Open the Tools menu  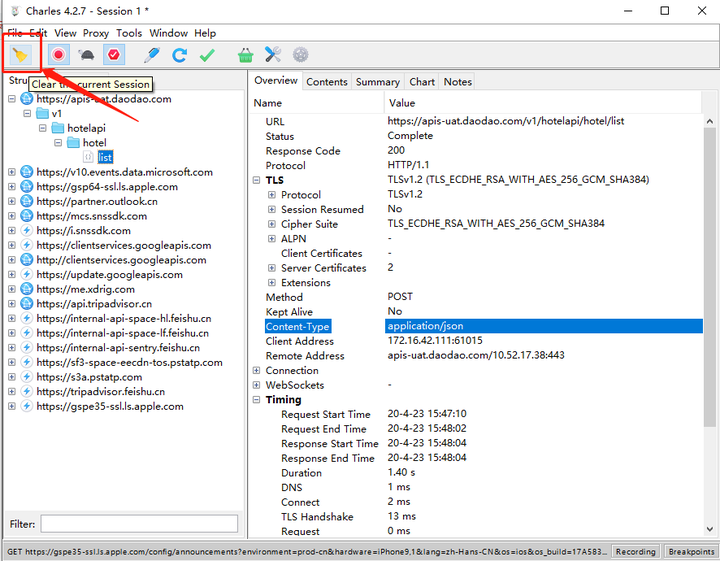[x=129, y=33]
